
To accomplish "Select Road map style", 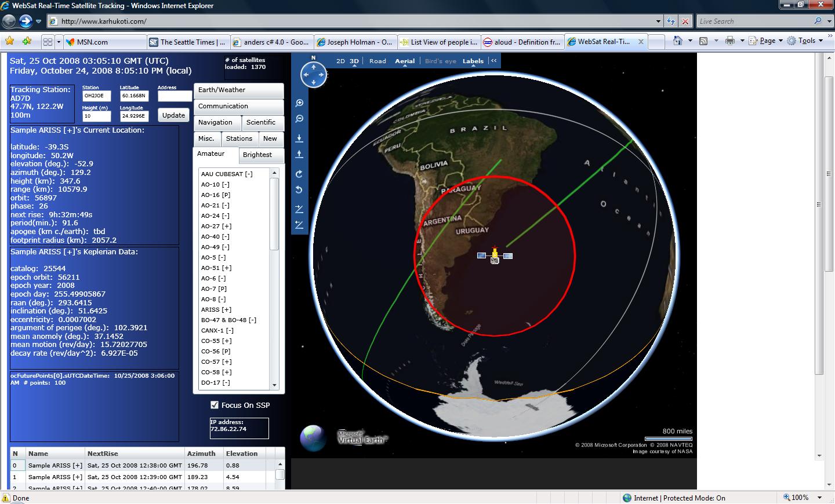I will (x=377, y=61).
